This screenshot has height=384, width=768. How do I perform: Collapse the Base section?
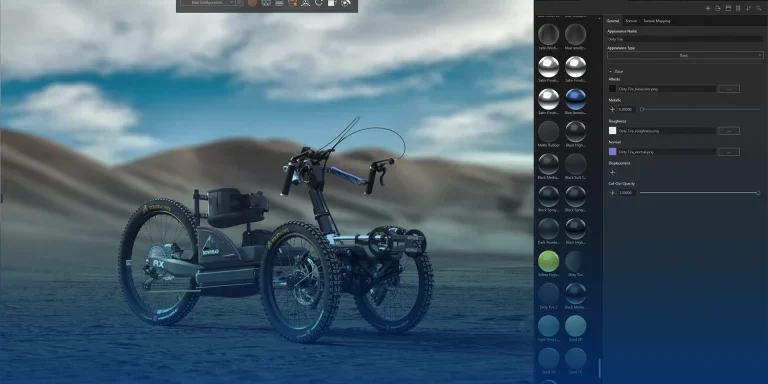(x=610, y=72)
